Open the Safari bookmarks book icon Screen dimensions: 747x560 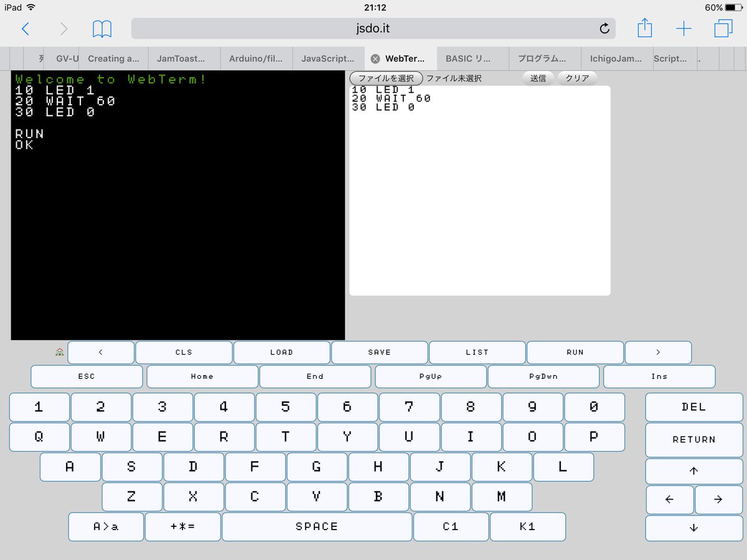[x=102, y=29]
